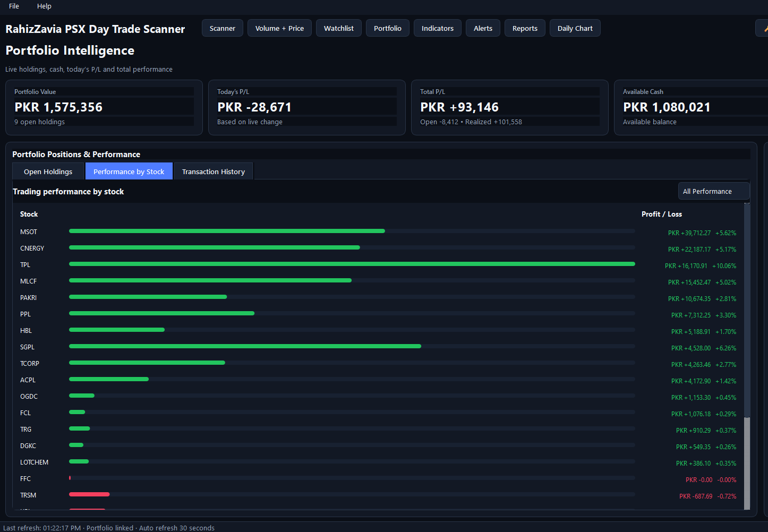Click the "Open -8,412 • Realized +101,558" text
Image resolution: width=768 pixels, height=532 pixels.
pyautogui.click(x=471, y=122)
